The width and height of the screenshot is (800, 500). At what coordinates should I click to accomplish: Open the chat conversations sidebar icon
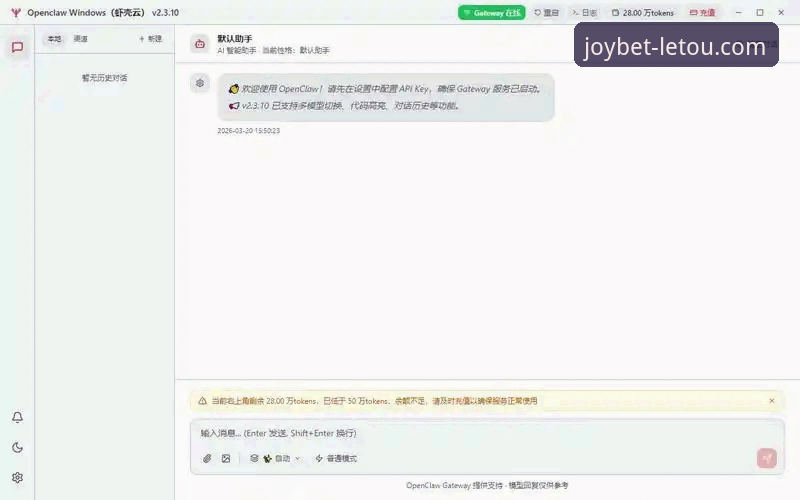coord(17,47)
